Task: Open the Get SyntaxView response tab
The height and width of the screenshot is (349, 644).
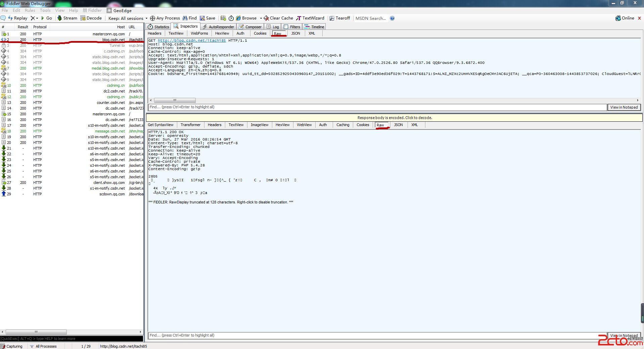Action: click(160, 125)
